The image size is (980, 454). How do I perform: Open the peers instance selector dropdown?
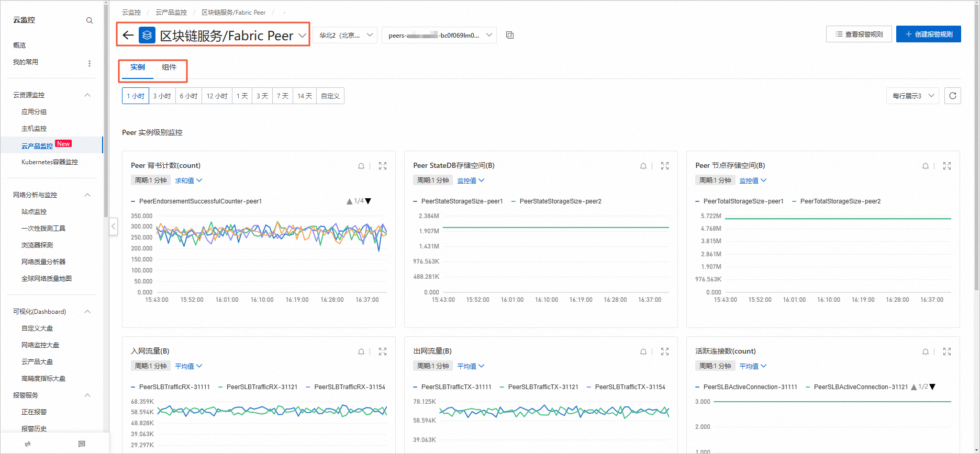tap(439, 35)
